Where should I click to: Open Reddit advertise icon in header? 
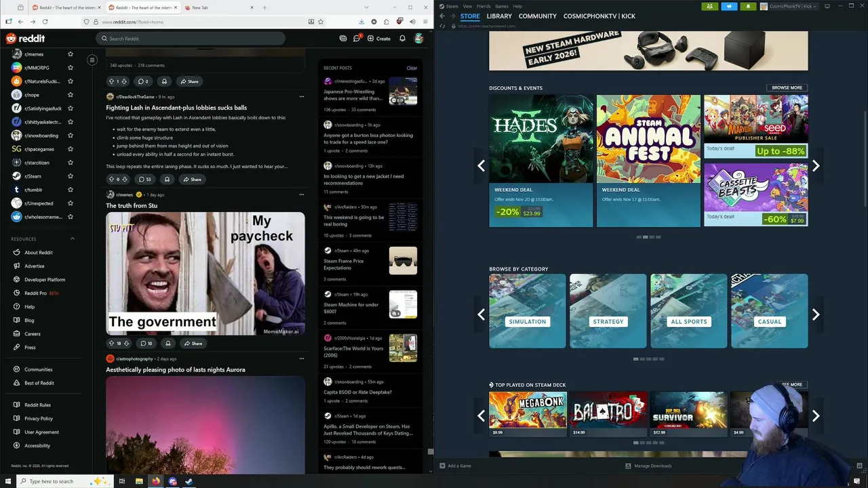tap(343, 39)
